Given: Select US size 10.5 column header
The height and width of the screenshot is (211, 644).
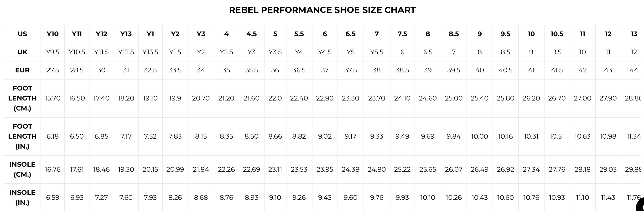Looking at the screenshot, I should [557, 34].
